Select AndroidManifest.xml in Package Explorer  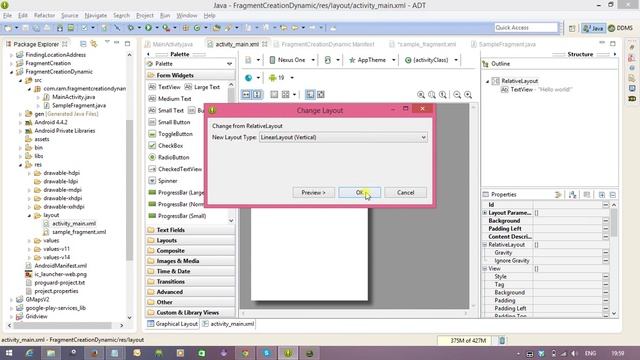click(60, 266)
